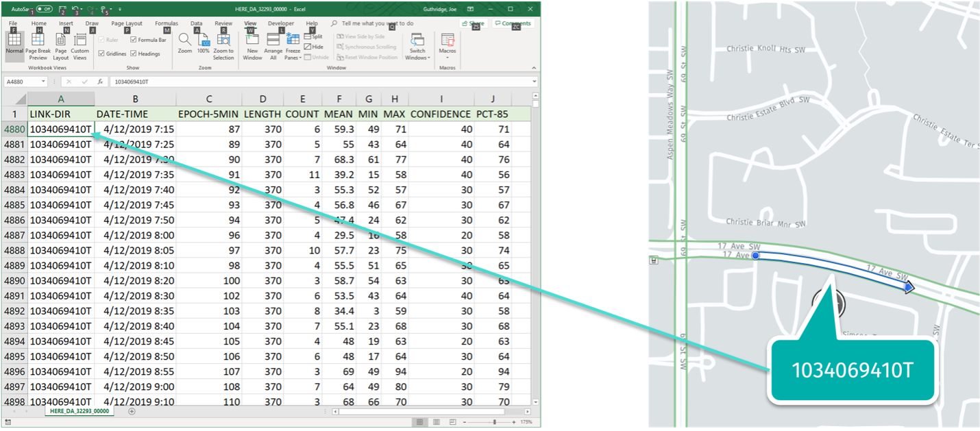Set zoom to 100% icon
This screenshot has height=431, width=980.
(x=204, y=43)
